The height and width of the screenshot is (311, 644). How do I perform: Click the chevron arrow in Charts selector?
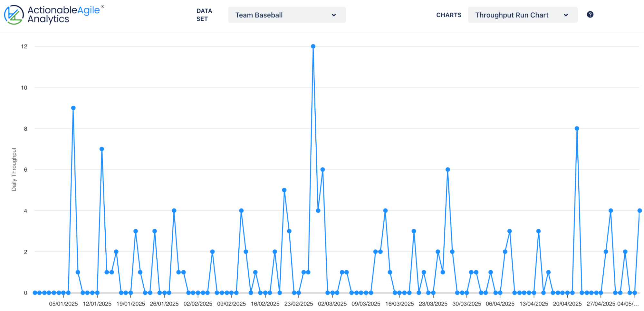click(566, 15)
